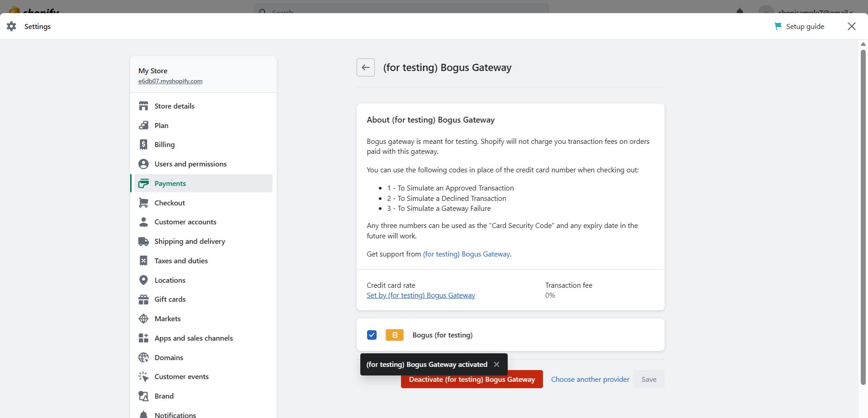The height and width of the screenshot is (418, 868).
Task: Uncheck the Bogus (for testing) checkbox
Action: coord(372,335)
